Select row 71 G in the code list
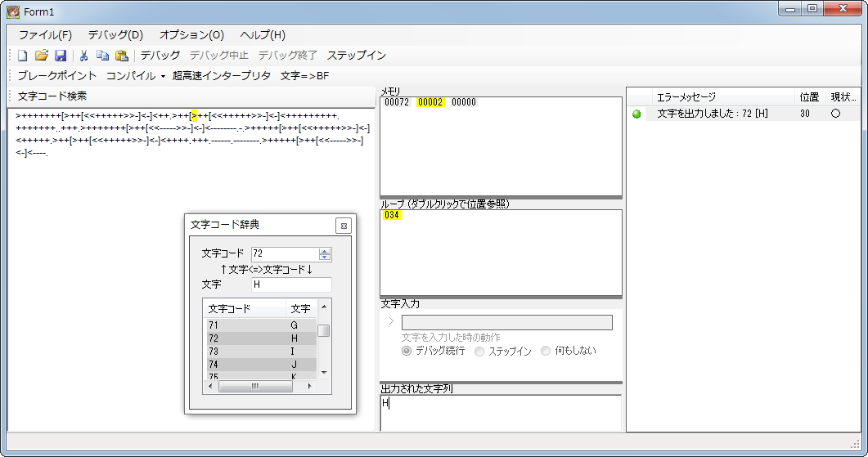 (261, 325)
